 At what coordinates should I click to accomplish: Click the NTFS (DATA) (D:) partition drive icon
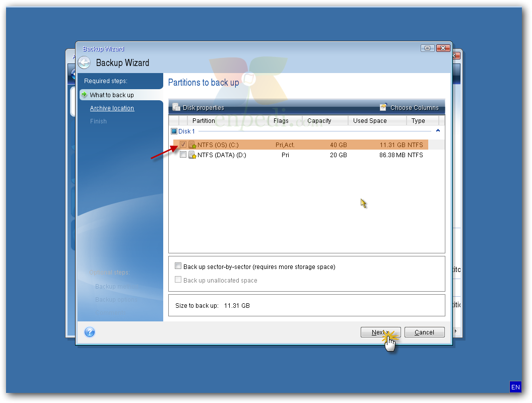pyautogui.click(x=192, y=155)
